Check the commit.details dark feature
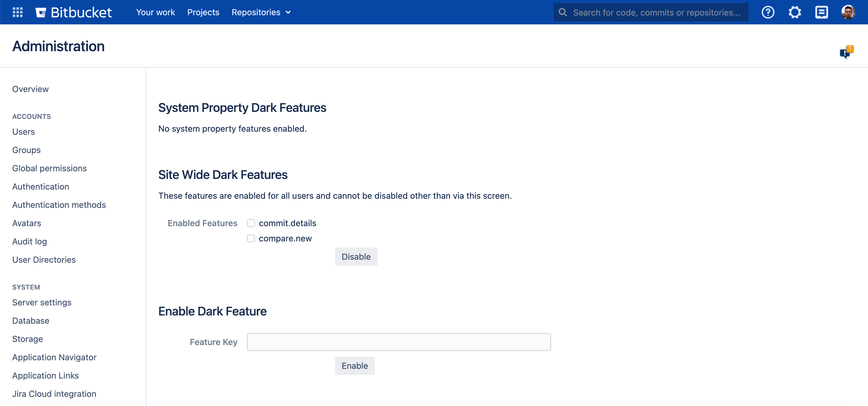This screenshot has height=406, width=868. [251, 223]
